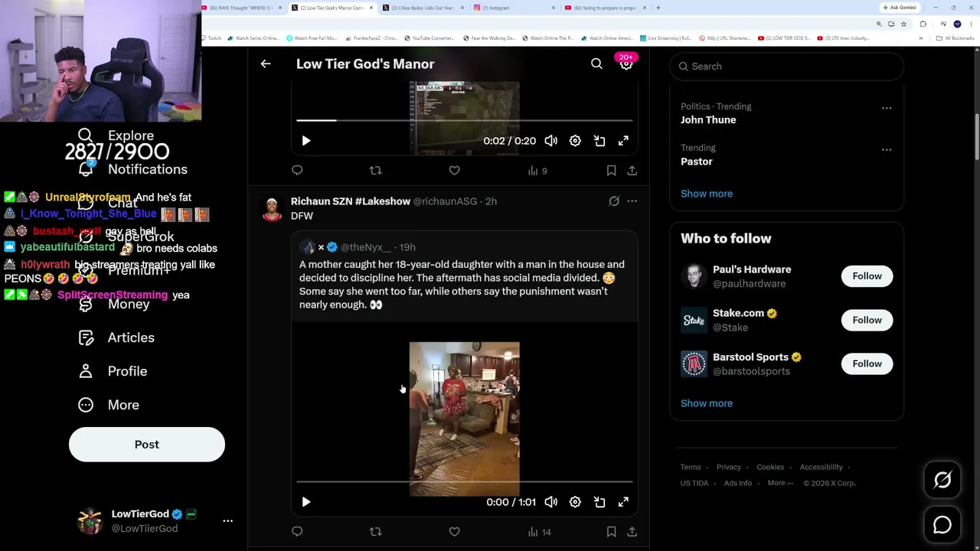This screenshot has width=980, height=551.
Task: Expand the 1:01 video to fullscreen
Action: pyautogui.click(x=623, y=502)
